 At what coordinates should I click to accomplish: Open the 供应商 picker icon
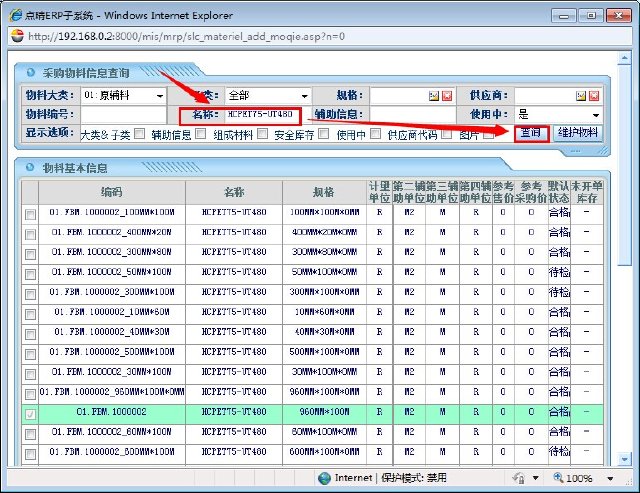click(579, 95)
